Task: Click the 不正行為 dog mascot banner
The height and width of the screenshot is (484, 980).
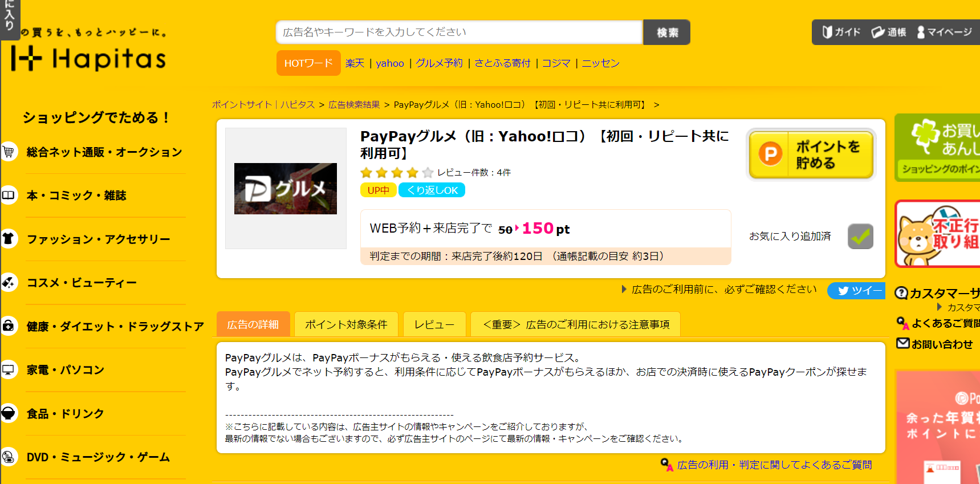Action: tap(937, 234)
